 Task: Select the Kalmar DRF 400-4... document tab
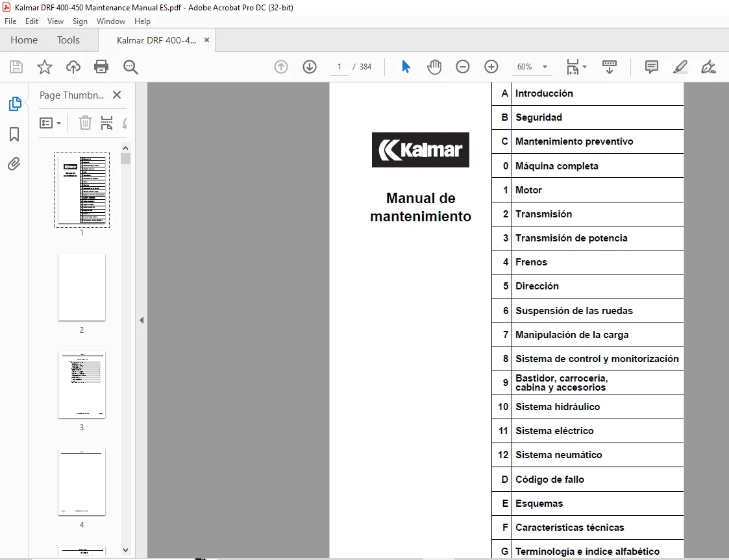[156, 40]
